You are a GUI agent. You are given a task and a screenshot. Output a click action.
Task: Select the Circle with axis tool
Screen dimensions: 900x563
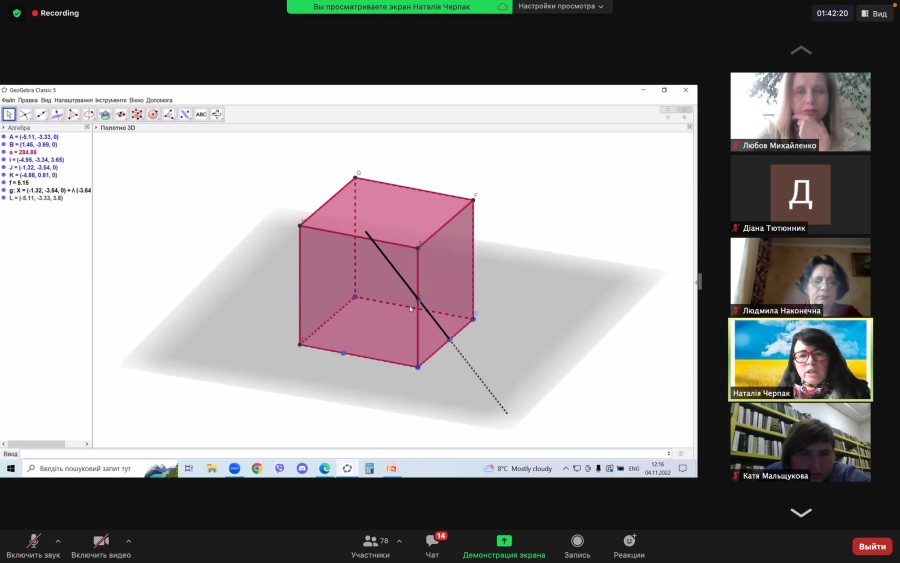point(89,114)
